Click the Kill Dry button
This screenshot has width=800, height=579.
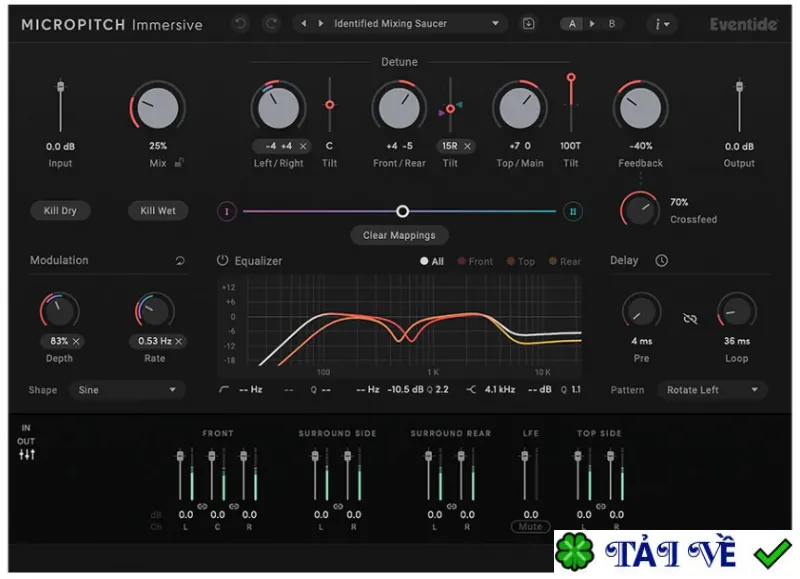point(60,210)
